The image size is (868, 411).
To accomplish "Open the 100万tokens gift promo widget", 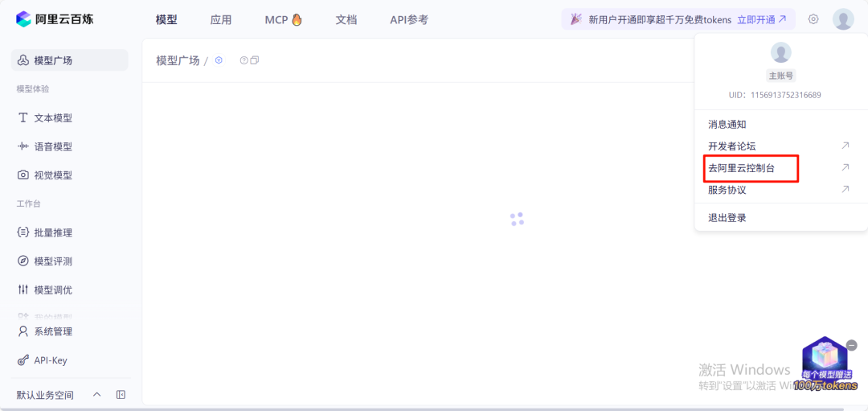I will click(x=825, y=366).
